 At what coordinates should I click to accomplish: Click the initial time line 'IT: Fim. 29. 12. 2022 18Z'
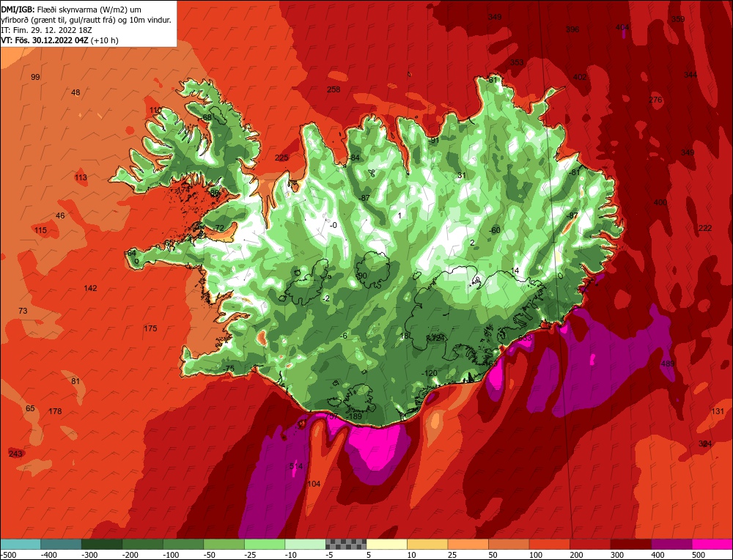pos(46,30)
